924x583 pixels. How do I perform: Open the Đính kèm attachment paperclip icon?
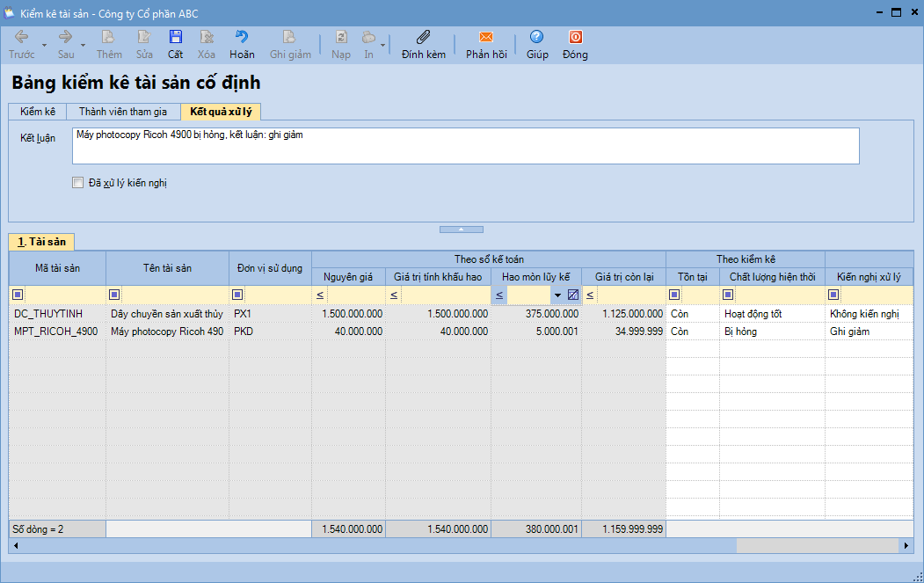423,37
